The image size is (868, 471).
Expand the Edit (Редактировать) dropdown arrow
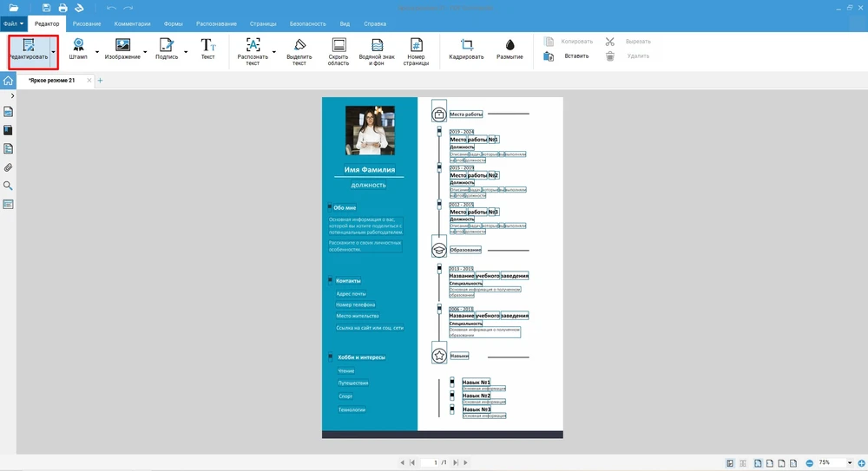tap(53, 52)
